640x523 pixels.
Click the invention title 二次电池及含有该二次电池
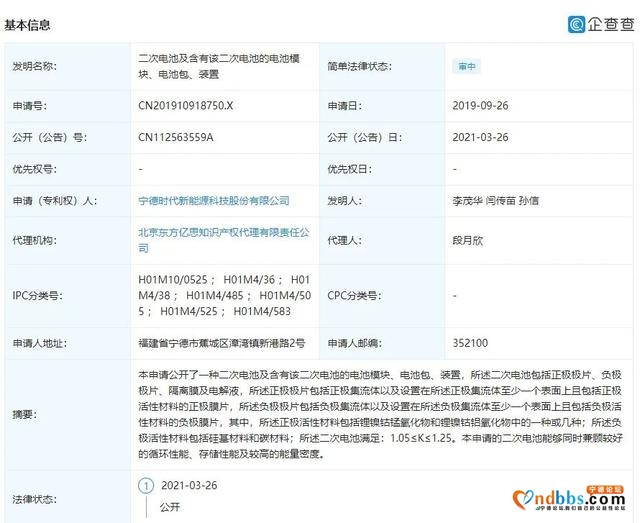tap(219, 66)
